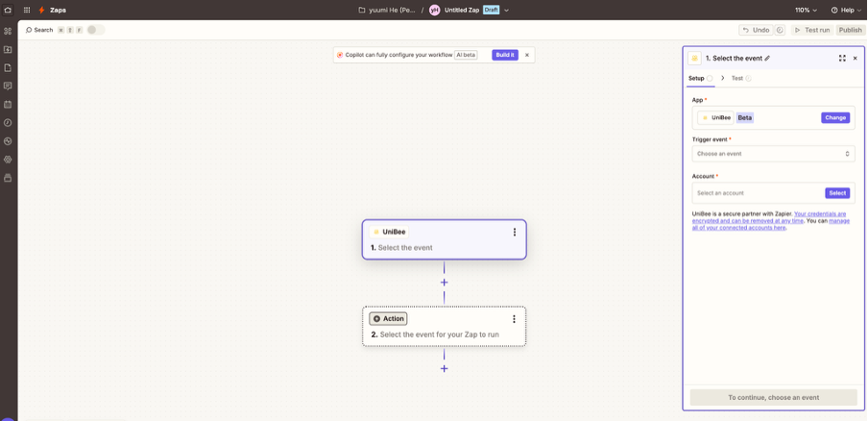This screenshot has height=421, width=868.
Task: Click the yH user avatar in title bar
Action: [x=435, y=10]
